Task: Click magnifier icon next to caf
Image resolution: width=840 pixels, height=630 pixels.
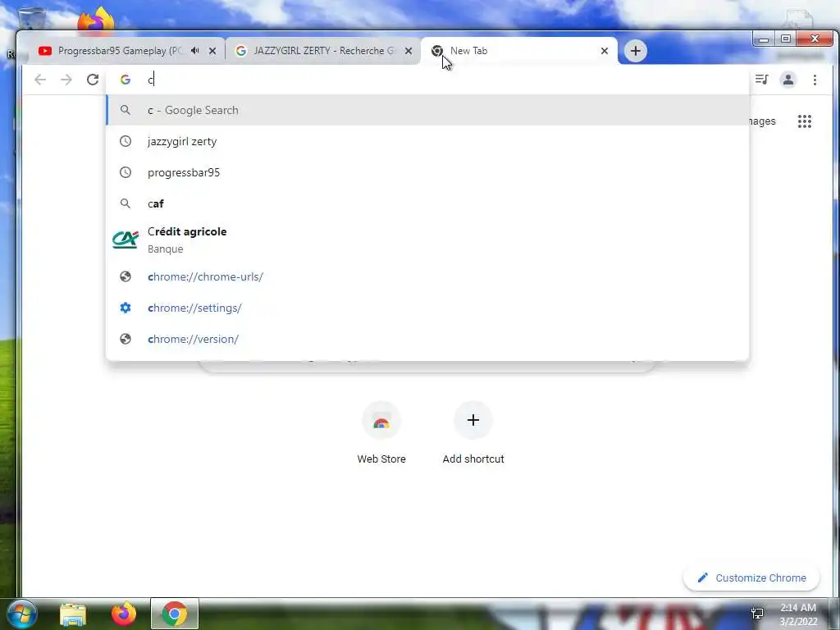Action: pos(126,203)
